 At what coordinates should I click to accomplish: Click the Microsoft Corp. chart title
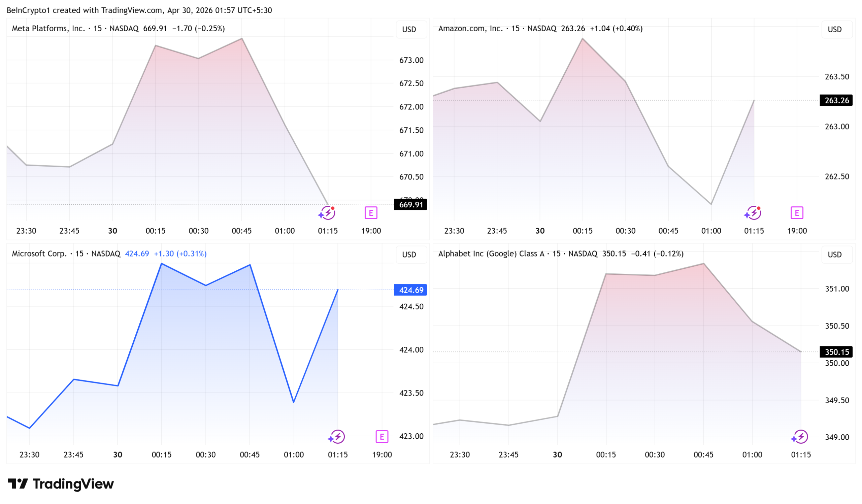click(x=39, y=254)
